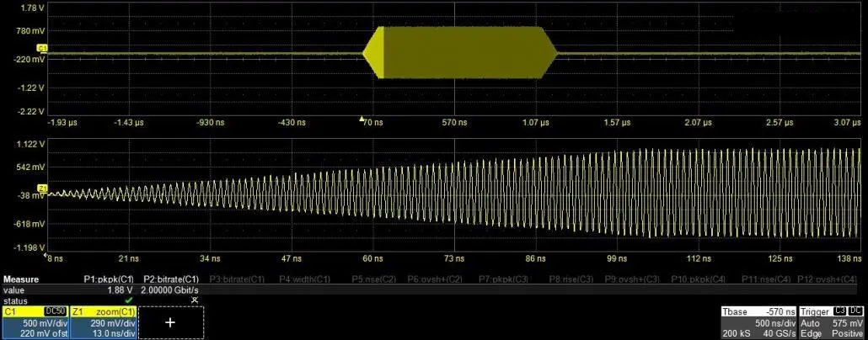Click the 500 ns/div timebase value
This screenshot has height=340, width=868.
pos(774,322)
